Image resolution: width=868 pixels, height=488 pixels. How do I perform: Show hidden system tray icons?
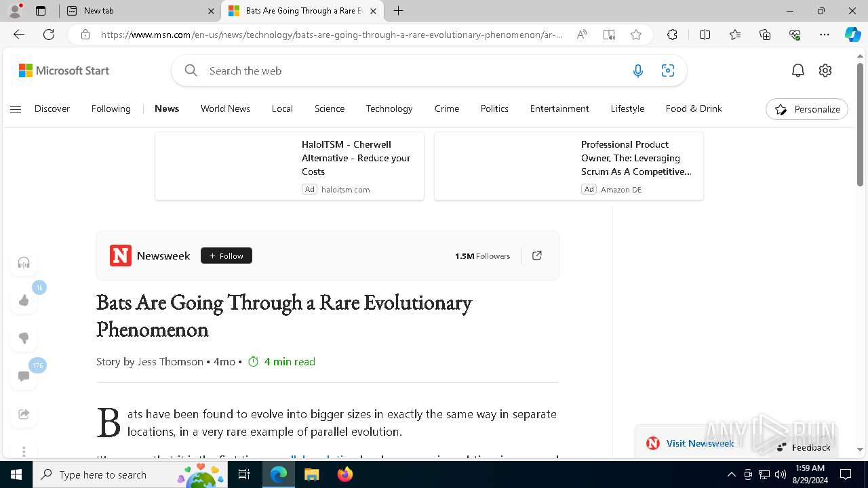tap(731, 474)
